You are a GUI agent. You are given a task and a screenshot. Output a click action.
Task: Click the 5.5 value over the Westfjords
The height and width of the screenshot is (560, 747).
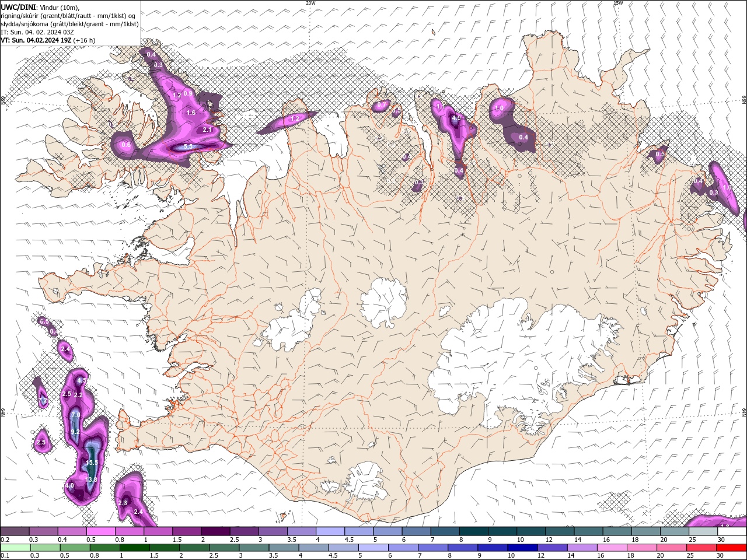[189, 147]
